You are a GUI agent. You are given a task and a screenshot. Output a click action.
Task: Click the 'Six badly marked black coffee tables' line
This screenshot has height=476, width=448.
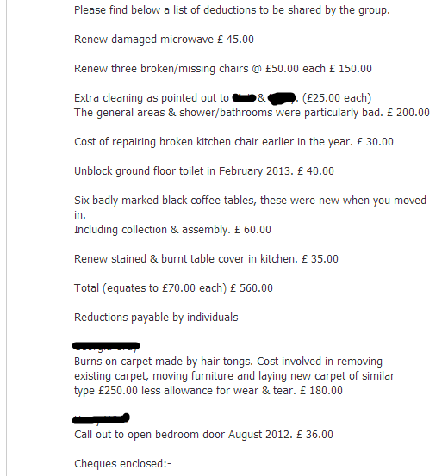pos(250,201)
